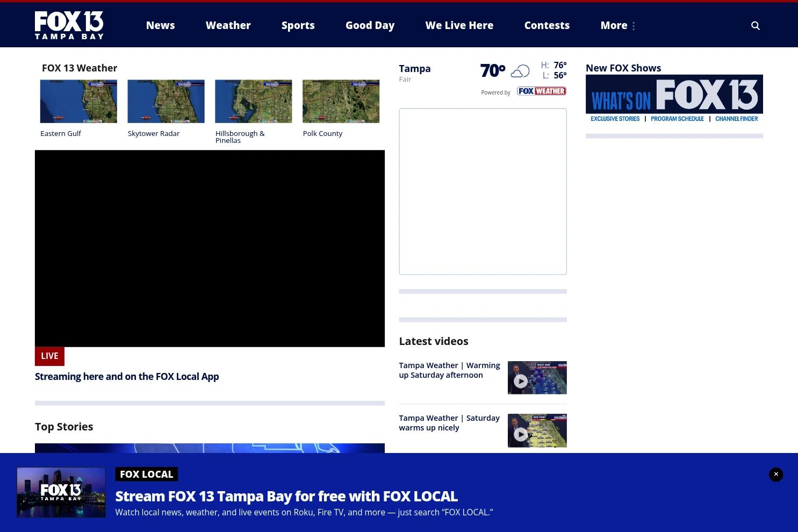The height and width of the screenshot is (532, 798).
Task: Open the News menu
Action: tap(160, 25)
